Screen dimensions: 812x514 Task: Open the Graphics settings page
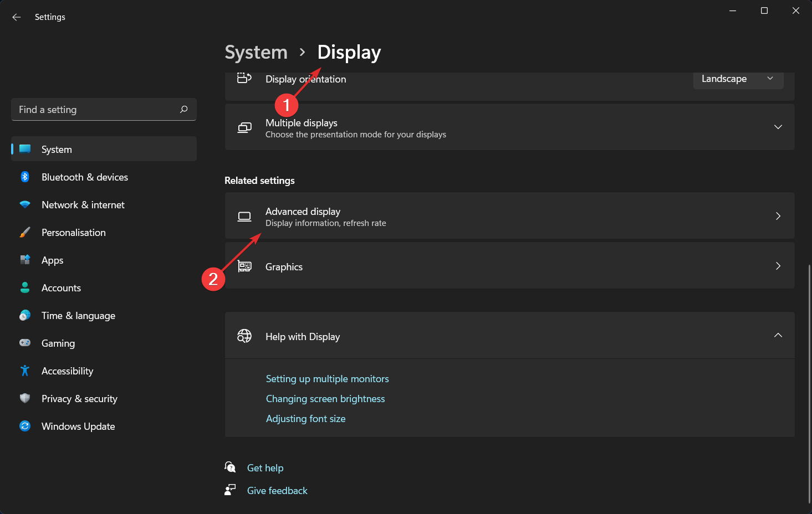(x=509, y=266)
